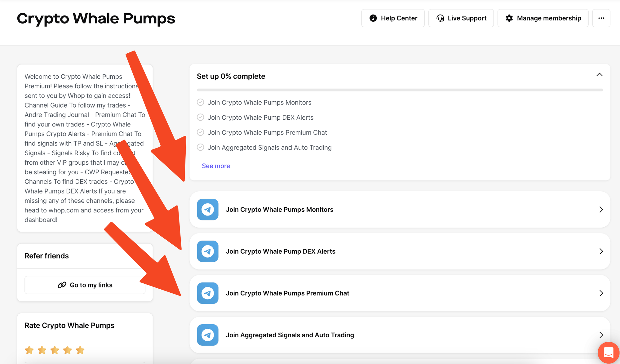The height and width of the screenshot is (364, 620).
Task: Open the orange chat widget bubble
Action: 609,353
